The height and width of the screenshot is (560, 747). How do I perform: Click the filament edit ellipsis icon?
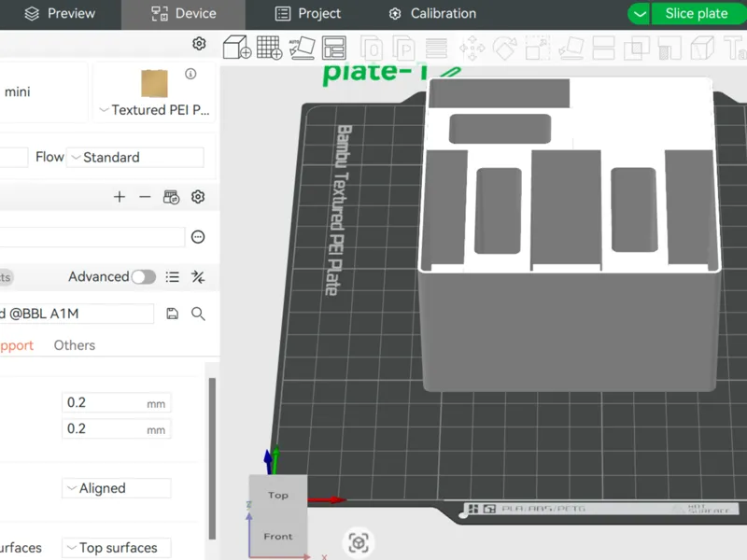[198, 237]
